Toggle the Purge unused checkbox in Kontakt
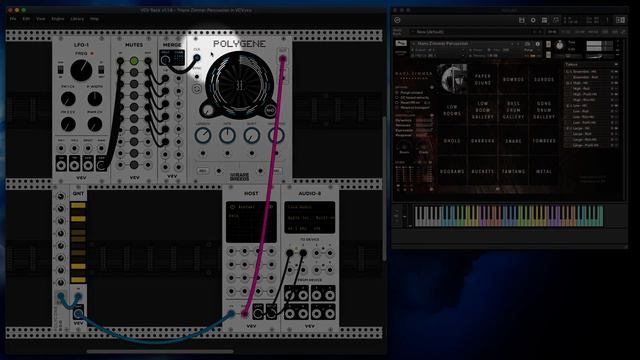Image resolution: width=640 pixels, height=360 pixels. 397,93
